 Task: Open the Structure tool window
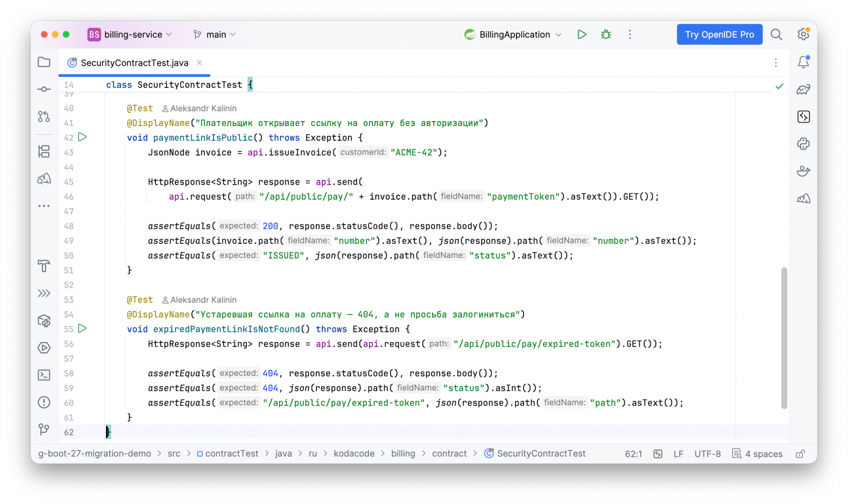tap(44, 151)
